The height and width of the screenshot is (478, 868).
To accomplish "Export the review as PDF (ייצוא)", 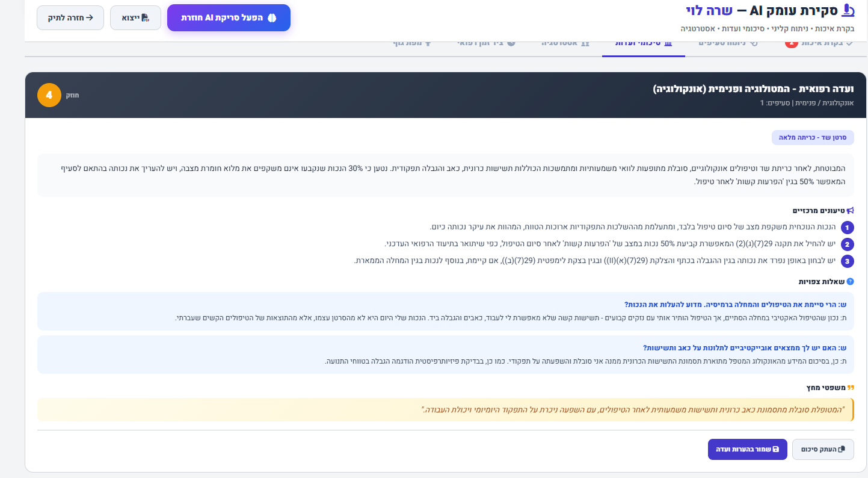I will pyautogui.click(x=135, y=17).
